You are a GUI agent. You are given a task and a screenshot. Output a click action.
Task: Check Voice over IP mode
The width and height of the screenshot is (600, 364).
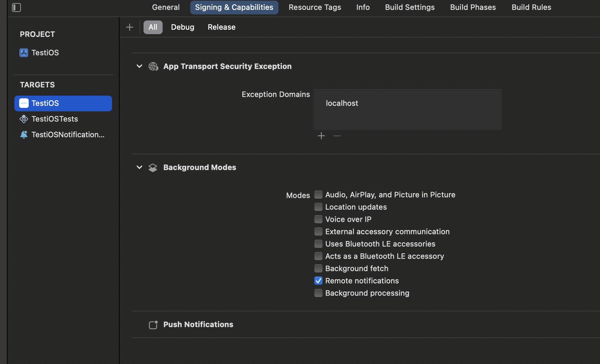point(318,219)
